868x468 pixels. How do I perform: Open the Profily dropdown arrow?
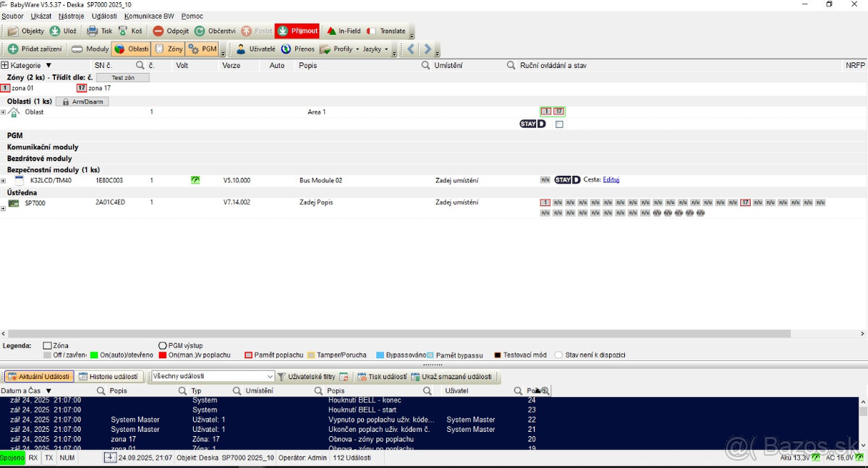click(357, 50)
